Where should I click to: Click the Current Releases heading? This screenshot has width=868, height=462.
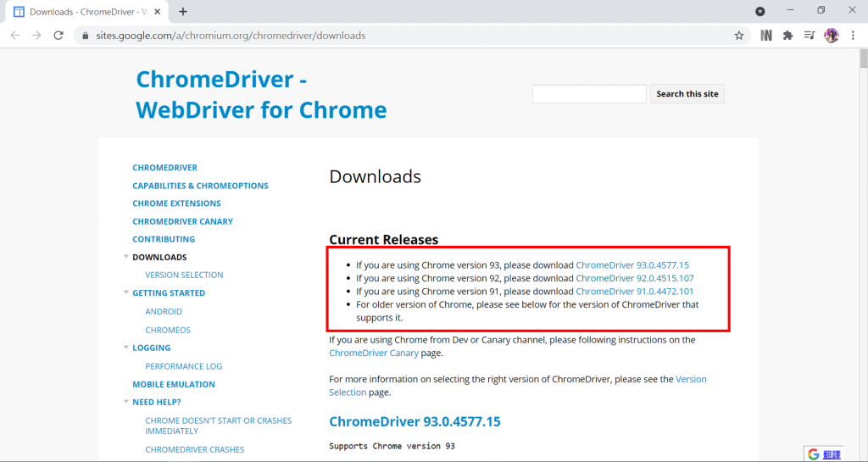point(384,240)
